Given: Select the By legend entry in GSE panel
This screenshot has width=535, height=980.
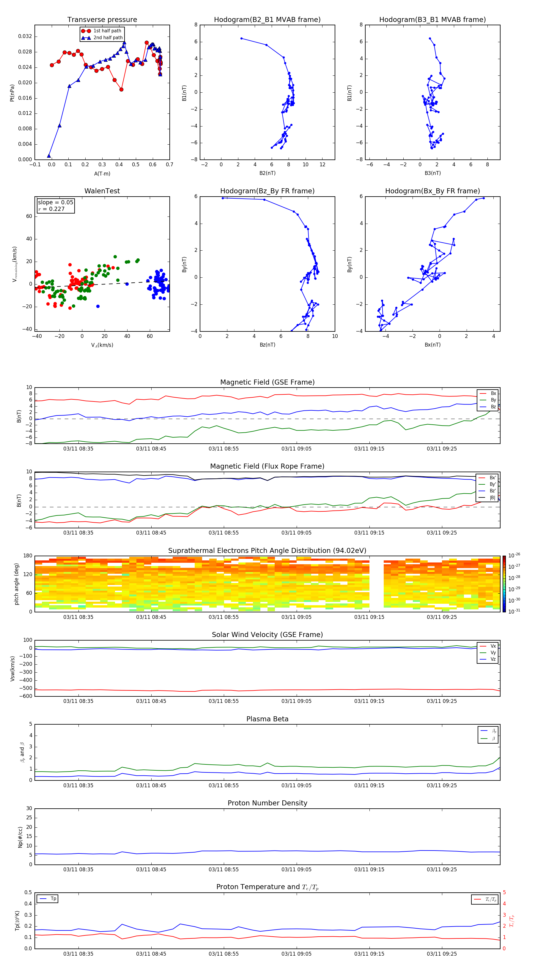Looking at the screenshot, I should click(488, 400).
